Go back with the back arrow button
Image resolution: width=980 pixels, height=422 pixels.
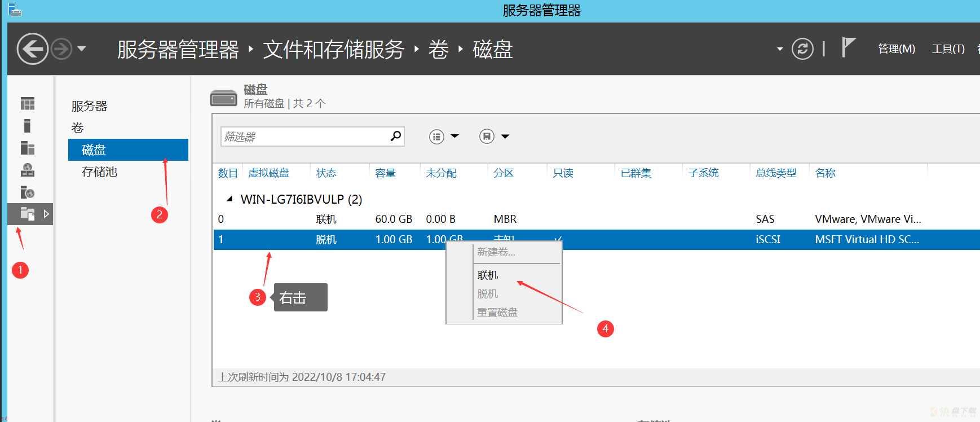coord(32,49)
